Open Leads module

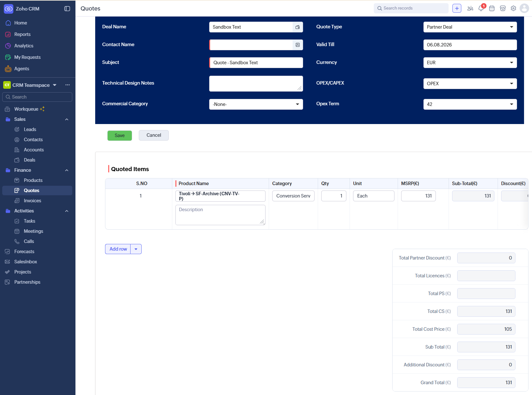(30, 129)
